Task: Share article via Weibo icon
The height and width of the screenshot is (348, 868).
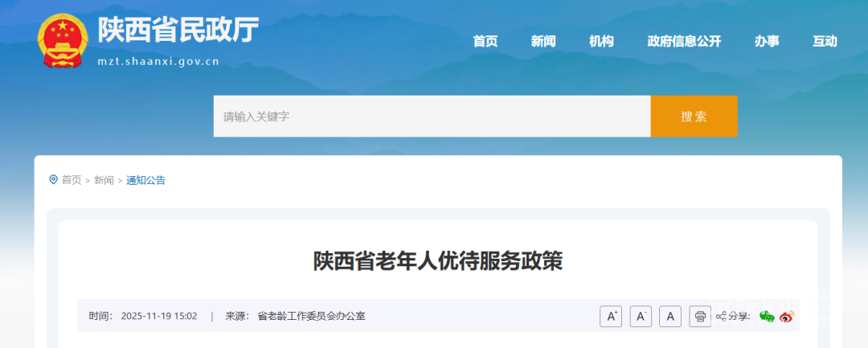Action: [x=787, y=317]
